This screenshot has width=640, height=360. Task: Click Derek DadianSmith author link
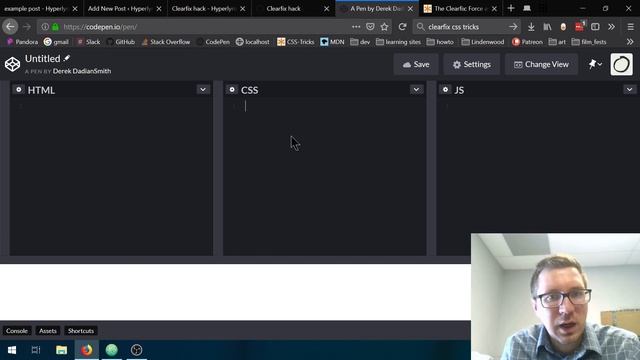82,71
